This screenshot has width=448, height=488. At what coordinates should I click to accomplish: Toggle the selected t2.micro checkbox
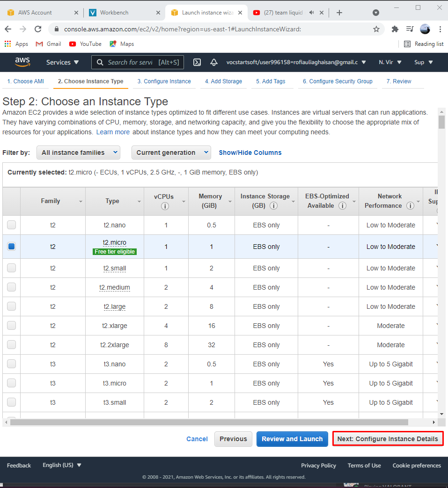[12, 247]
